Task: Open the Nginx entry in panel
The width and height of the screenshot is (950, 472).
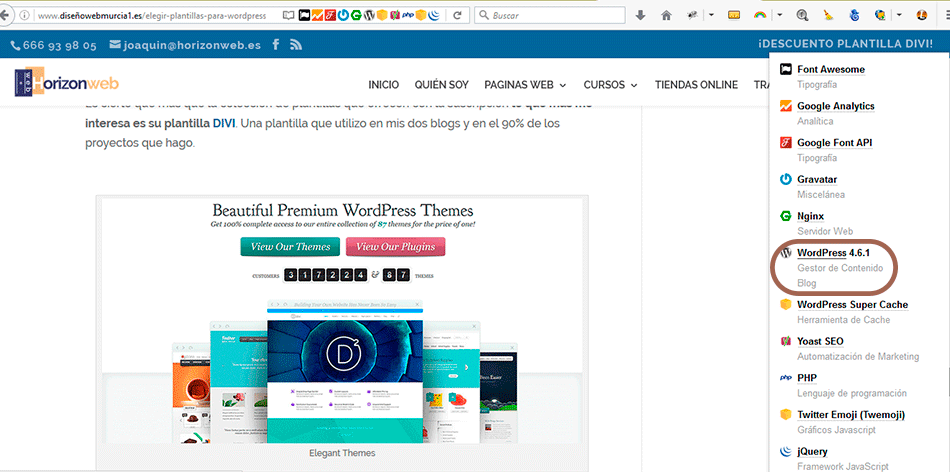Action: point(811,216)
